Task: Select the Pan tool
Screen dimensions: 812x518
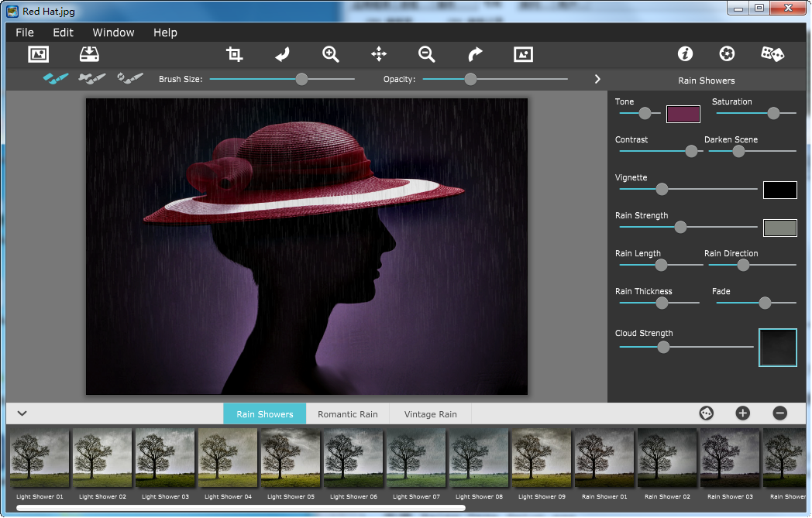Action: pos(378,54)
